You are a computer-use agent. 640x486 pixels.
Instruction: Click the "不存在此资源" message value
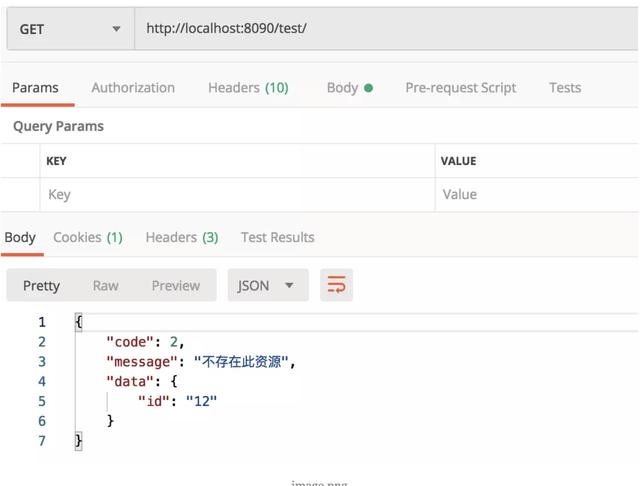(x=242, y=362)
